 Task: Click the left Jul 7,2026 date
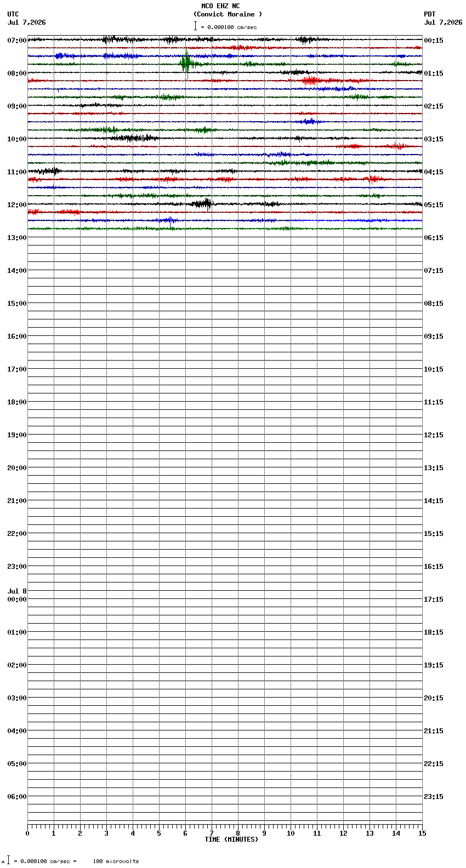click(x=27, y=22)
